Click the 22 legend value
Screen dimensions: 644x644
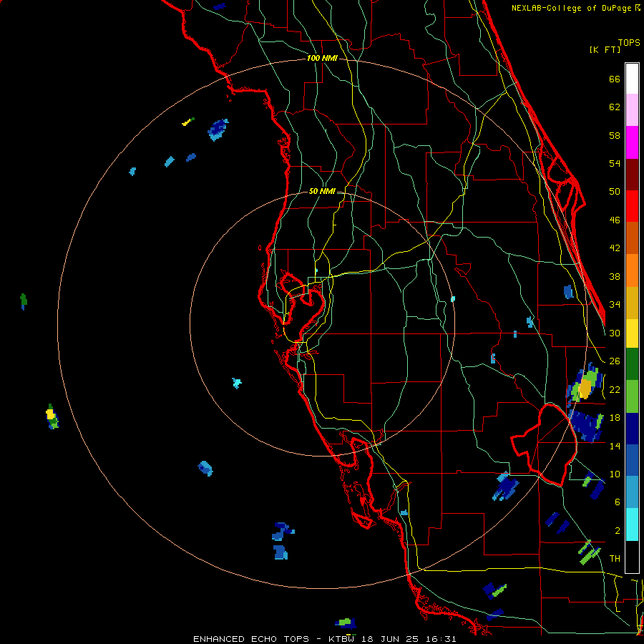point(615,389)
